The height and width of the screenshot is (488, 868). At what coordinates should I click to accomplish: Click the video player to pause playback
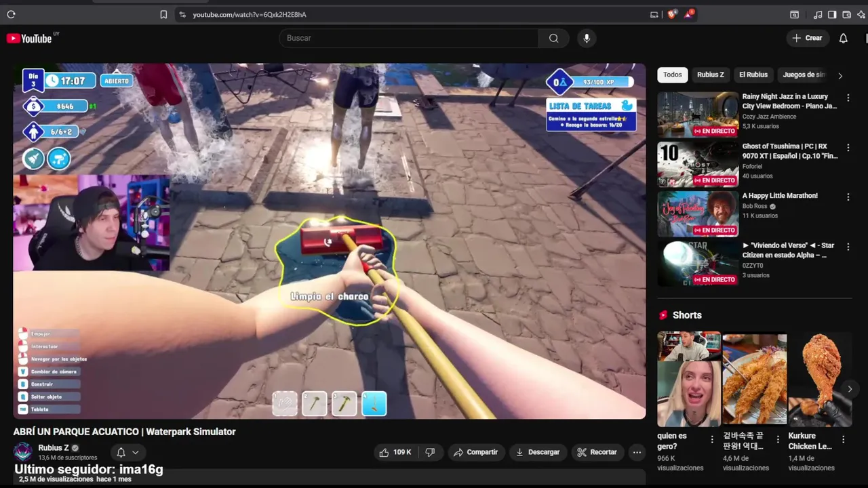pos(330,241)
